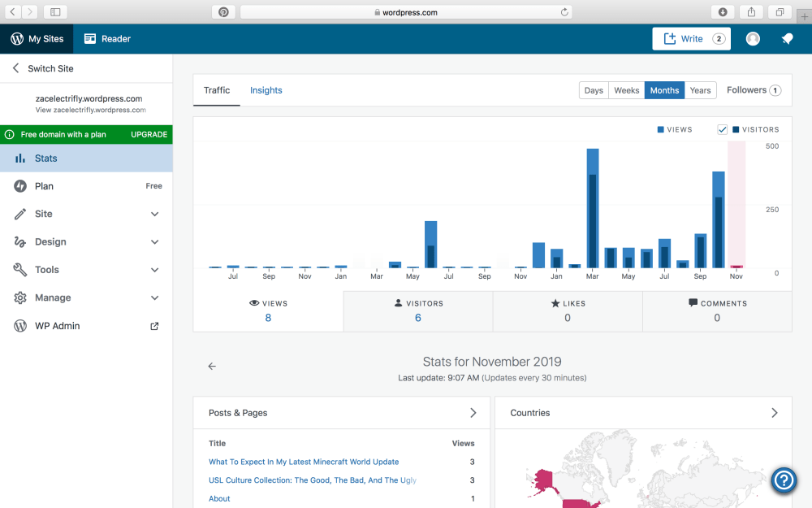Open Safari downloads icon
The image size is (812, 508).
tap(723, 12)
